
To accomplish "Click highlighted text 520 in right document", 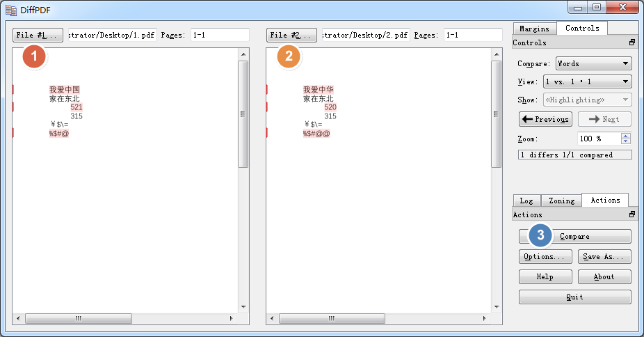I will (x=330, y=107).
